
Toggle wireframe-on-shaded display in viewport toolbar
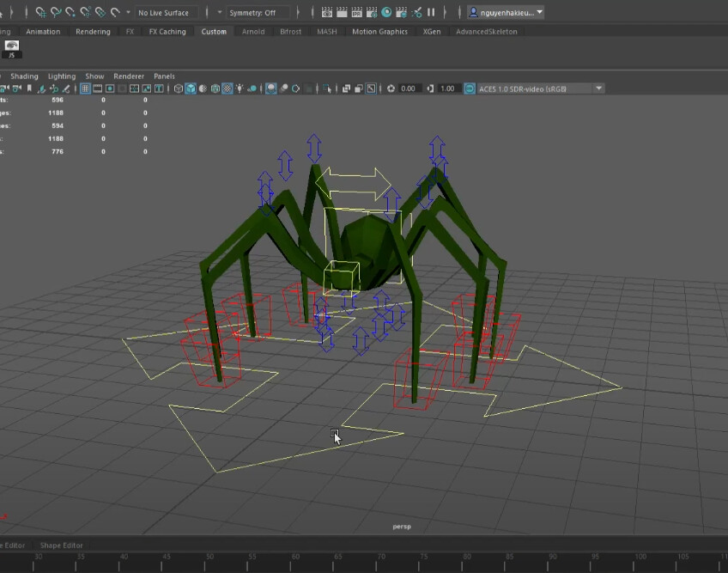tap(201, 88)
